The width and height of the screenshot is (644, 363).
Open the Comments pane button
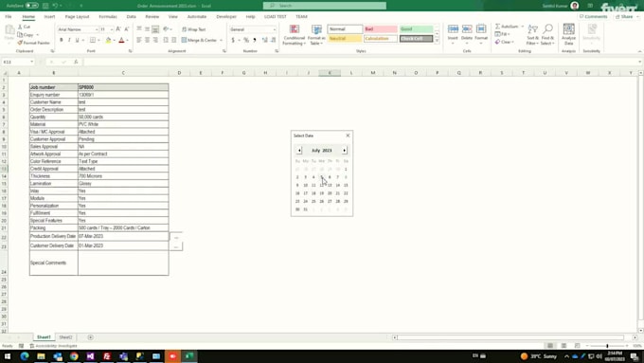(594, 17)
